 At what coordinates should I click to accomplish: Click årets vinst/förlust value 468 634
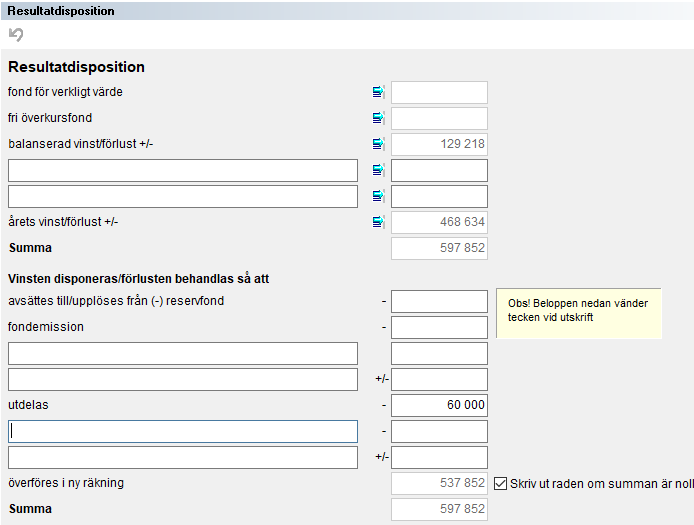439,222
